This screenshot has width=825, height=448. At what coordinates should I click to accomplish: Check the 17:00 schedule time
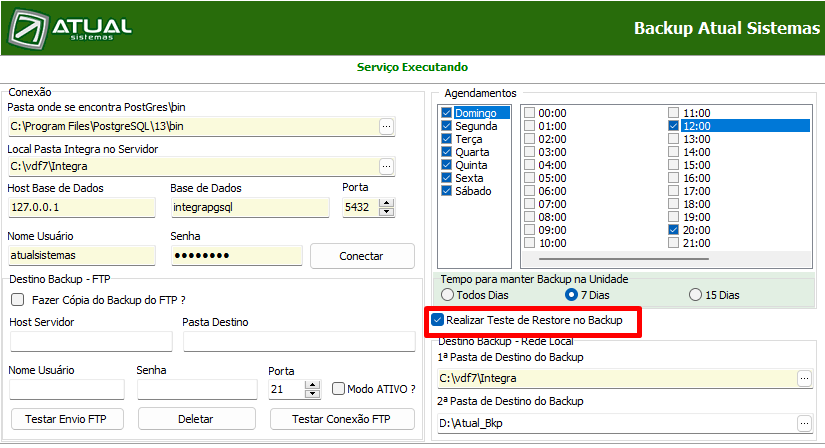pos(673,191)
